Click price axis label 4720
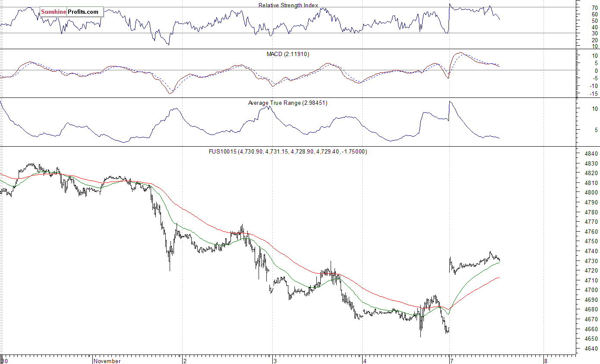This screenshot has height=364, width=600. coord(592,270)
